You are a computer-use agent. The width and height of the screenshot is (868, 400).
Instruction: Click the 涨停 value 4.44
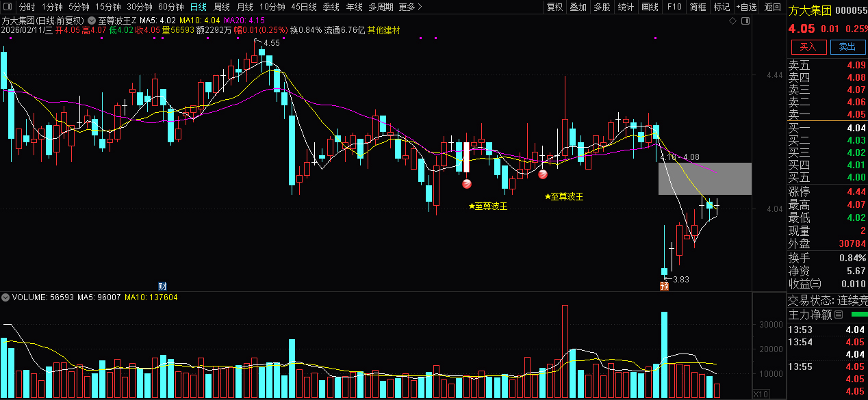[856, 192]
